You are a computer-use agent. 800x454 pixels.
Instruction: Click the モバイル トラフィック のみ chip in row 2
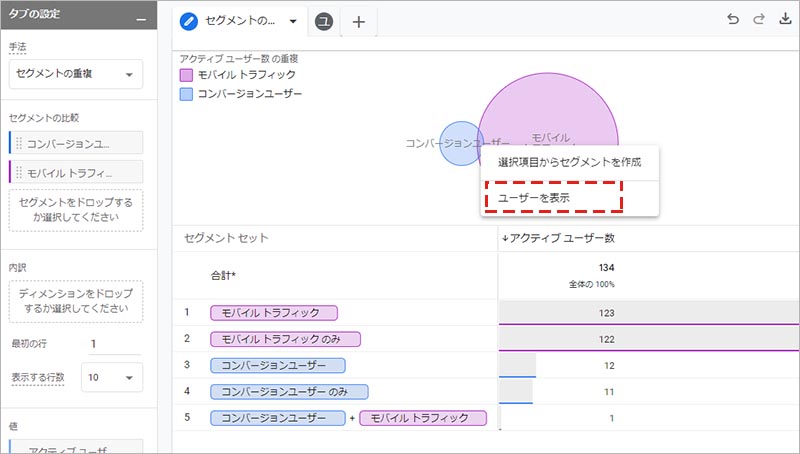(x=285, y=339)
